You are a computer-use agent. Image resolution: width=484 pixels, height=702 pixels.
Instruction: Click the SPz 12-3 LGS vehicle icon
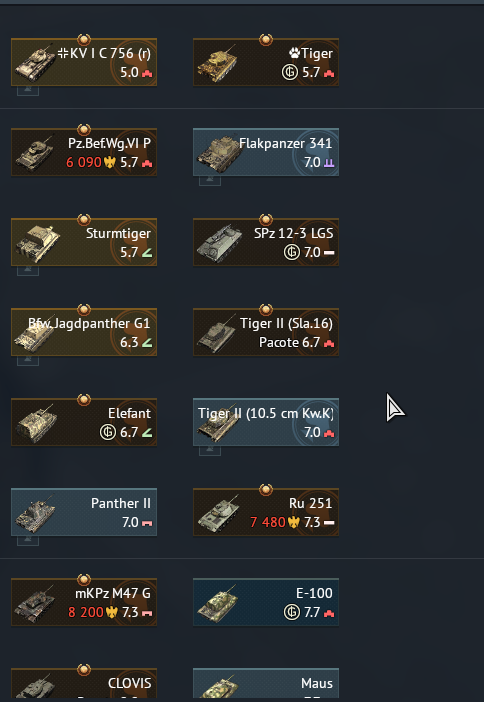click(218, 244)
